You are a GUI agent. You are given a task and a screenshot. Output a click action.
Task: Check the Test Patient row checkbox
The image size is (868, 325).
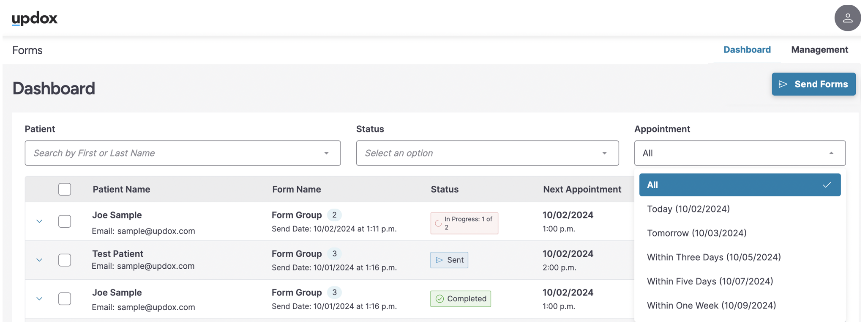65,260
